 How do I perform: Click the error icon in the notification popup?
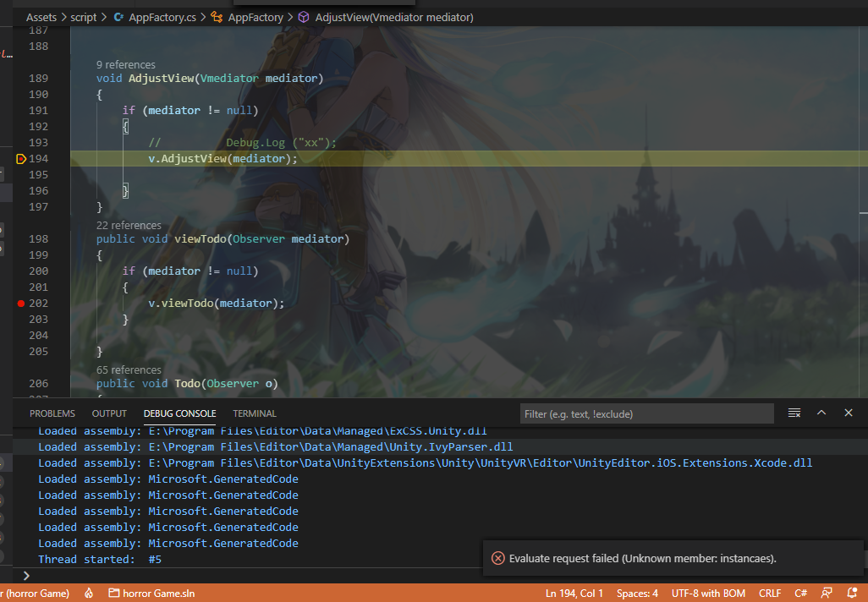point(498,558)
